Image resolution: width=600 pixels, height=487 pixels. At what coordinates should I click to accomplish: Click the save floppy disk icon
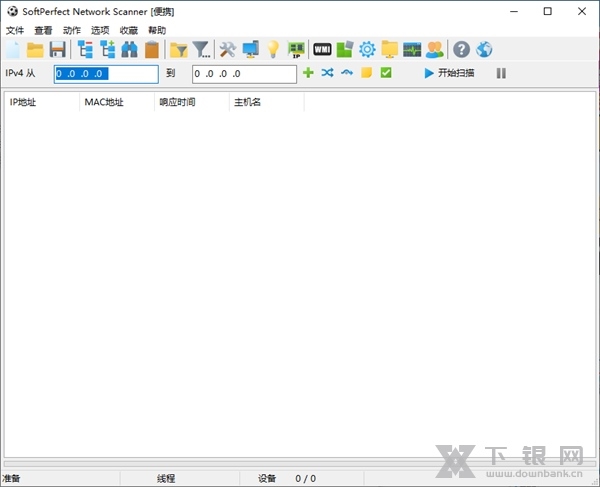coord(57,49)
